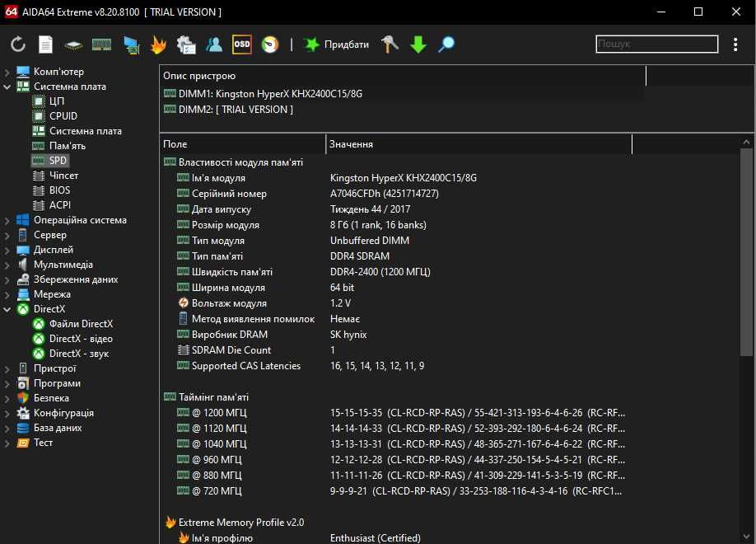Click the Refresh toolbar icon
Screen dimensions: 756x544
tap(18, 45)
